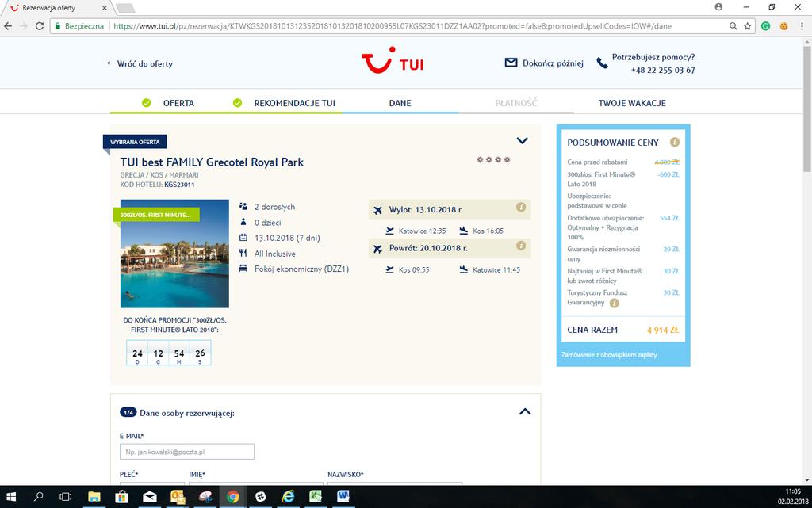Viewport: 812px width, 508px height.
Task: Click the -600 ZŁ First Minute discount
Action: coord(668,175)
